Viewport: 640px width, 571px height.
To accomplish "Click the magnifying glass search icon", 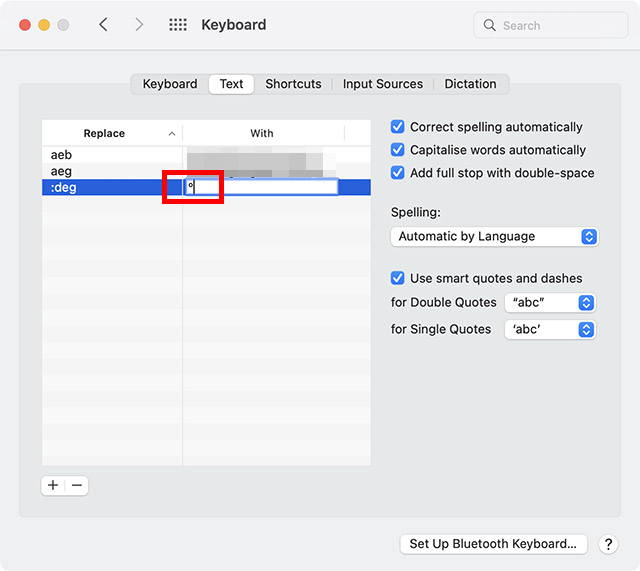I will 490,25.
